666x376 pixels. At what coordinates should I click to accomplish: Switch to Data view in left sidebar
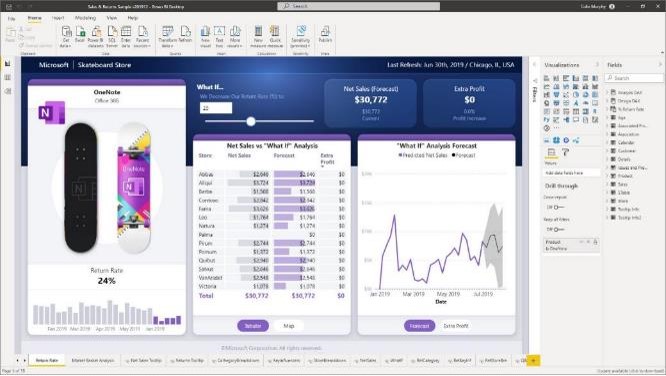(x=7, y=77)
